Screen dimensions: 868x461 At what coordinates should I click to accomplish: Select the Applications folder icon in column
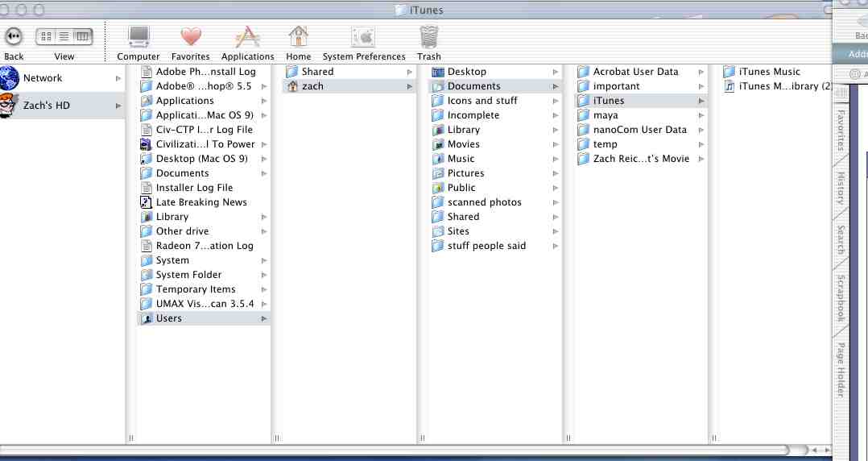click(147, 101)
